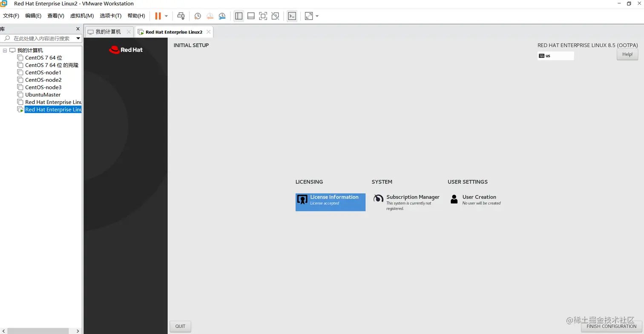This screenshot has height=334, width=644.
Task: Open the power options arrow beside Pause
Action: pyautogui.click(x=166, y=16)
